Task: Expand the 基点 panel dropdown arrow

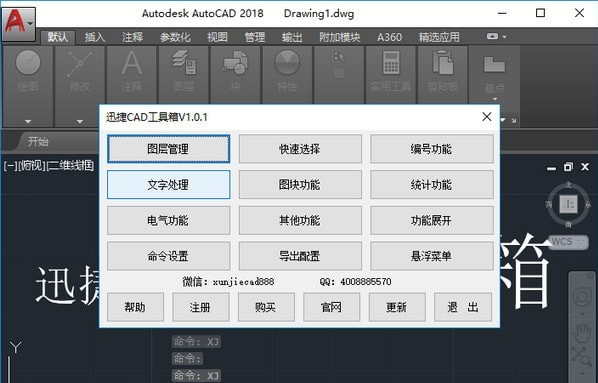Action: click(x=495, y=99)
